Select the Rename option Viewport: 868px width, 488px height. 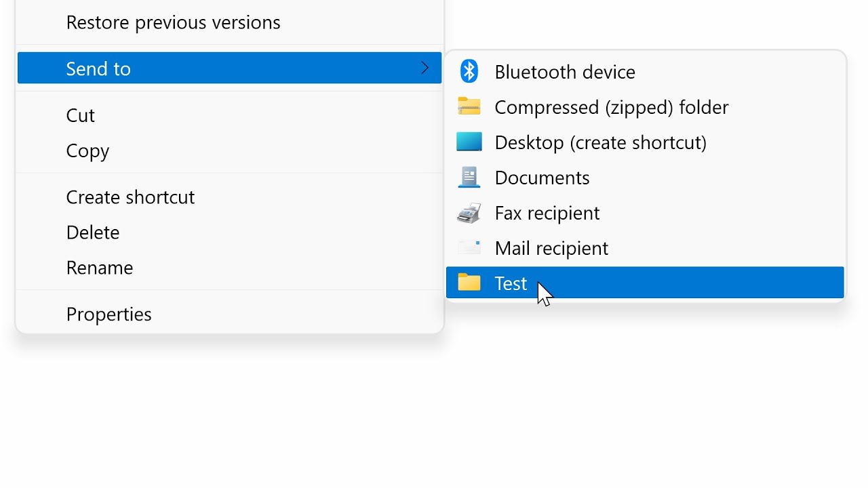[x=229, y=267]
